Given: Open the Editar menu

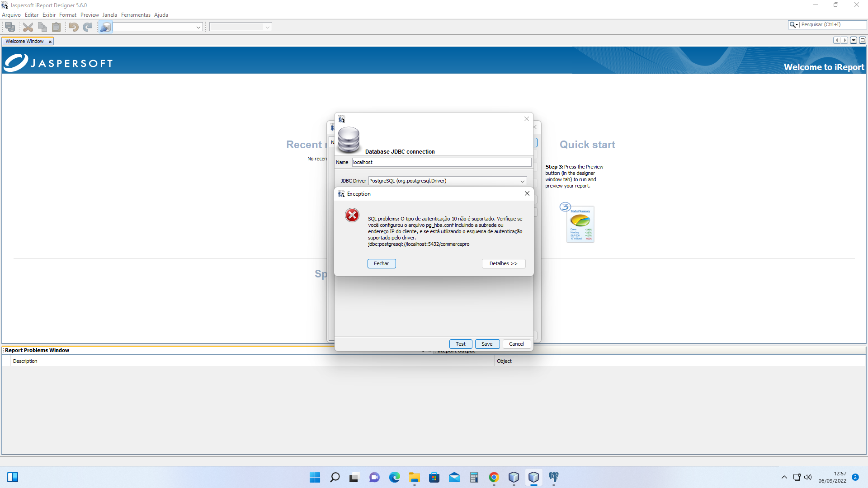Looking at the screenshot, I should coord(32,15).
